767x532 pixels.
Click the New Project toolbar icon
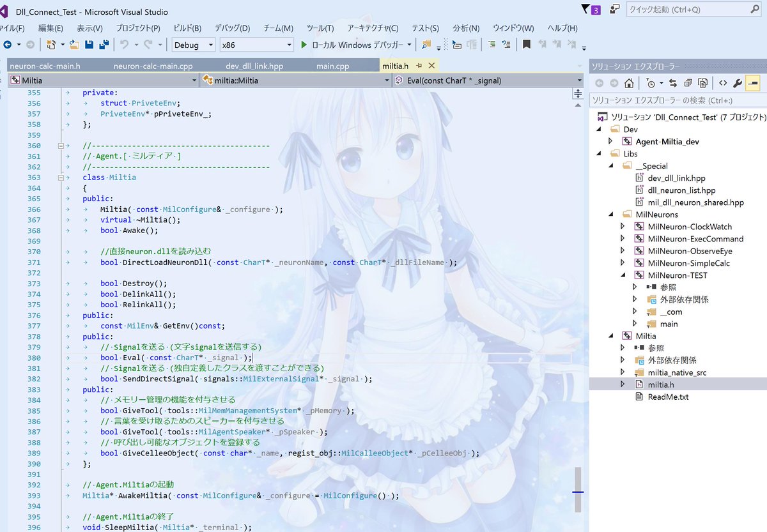point(51,45)
